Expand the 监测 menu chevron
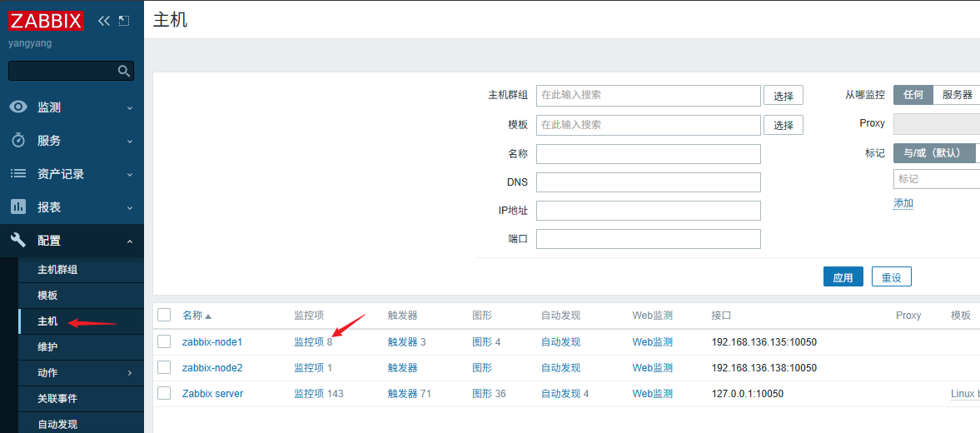Viewport: 980px width, 433px height. point(130,107)
